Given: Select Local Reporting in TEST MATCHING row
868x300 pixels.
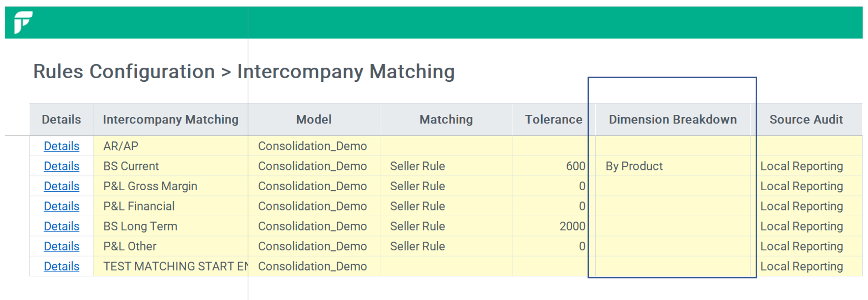Looking at the screenshot, I should tap(806, 266).
